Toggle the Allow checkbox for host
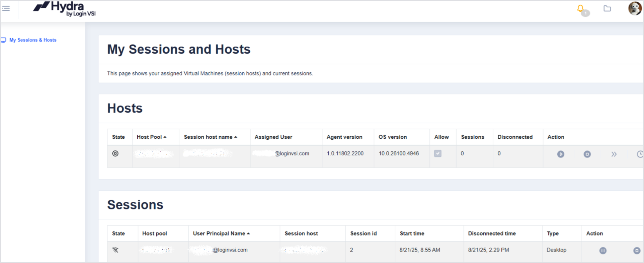The width and height of the screenshot is (644, 263). click(438, 153)
